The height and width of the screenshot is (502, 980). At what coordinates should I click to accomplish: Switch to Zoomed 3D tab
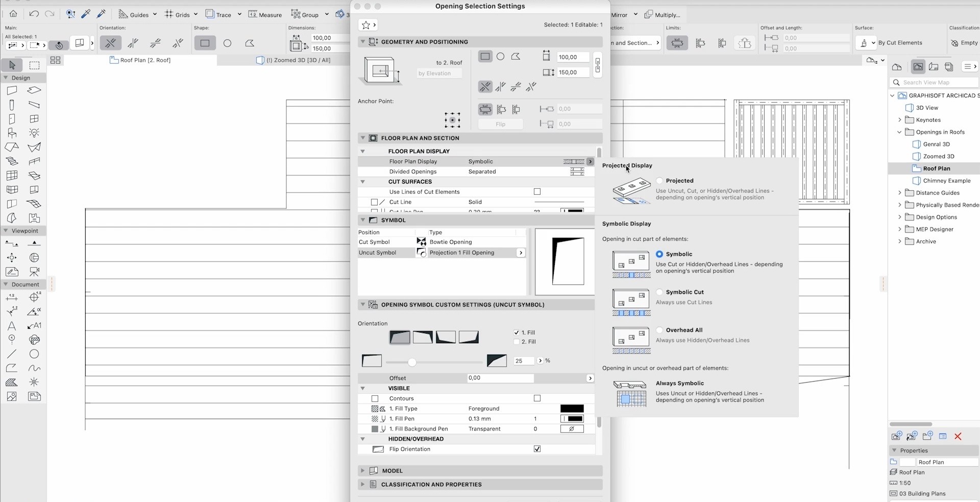click(x=294, y=60)
